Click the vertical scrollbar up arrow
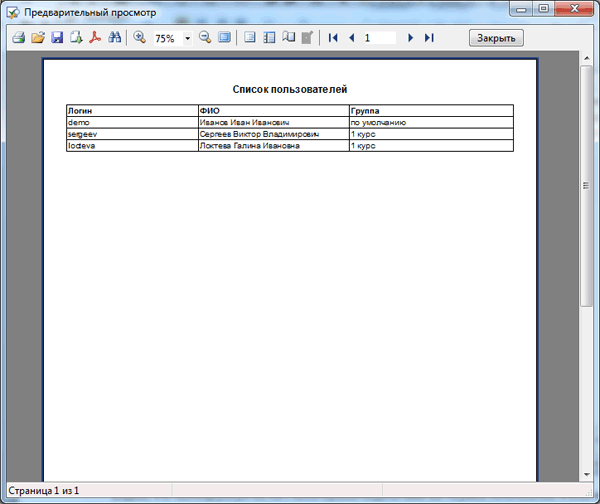 pyautogui.click(x=586, y=58)
